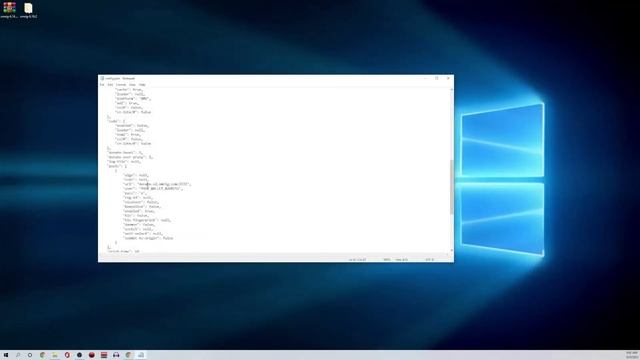Click the "submit-to-origin": false line

[148, 238]
